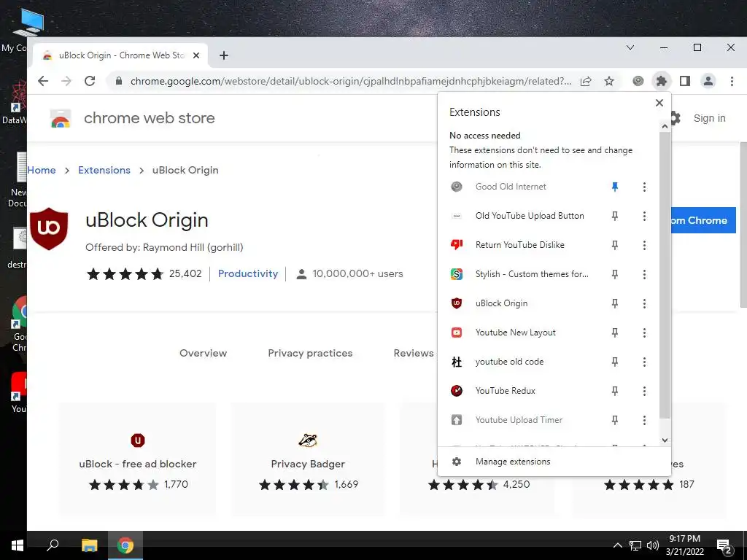The width and height of the screenshot is (747, 560).
Task: Pin uBlock Origin to the toolbar
Action: point(614,303)
